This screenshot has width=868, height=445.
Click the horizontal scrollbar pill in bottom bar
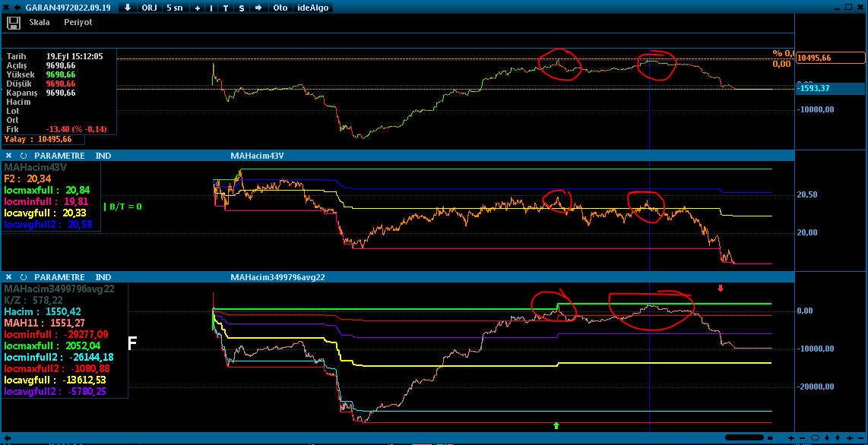coord(745,437)
